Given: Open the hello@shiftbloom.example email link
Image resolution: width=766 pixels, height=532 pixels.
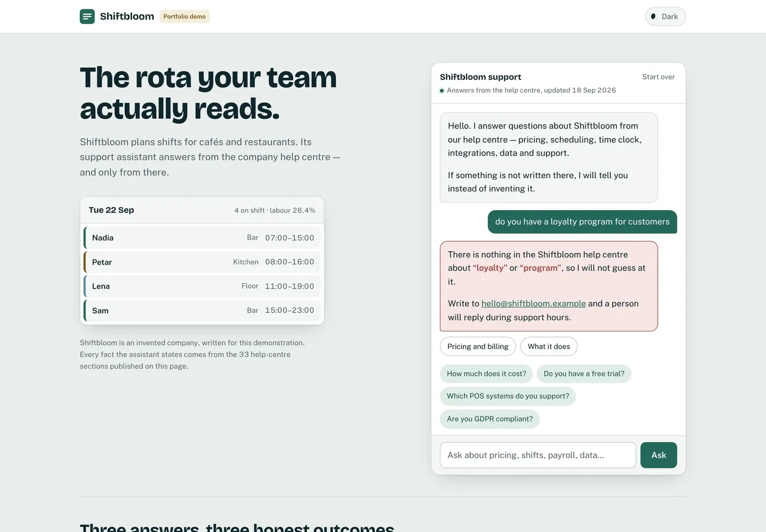Looking at the screenshot, I should click(533, 304).
